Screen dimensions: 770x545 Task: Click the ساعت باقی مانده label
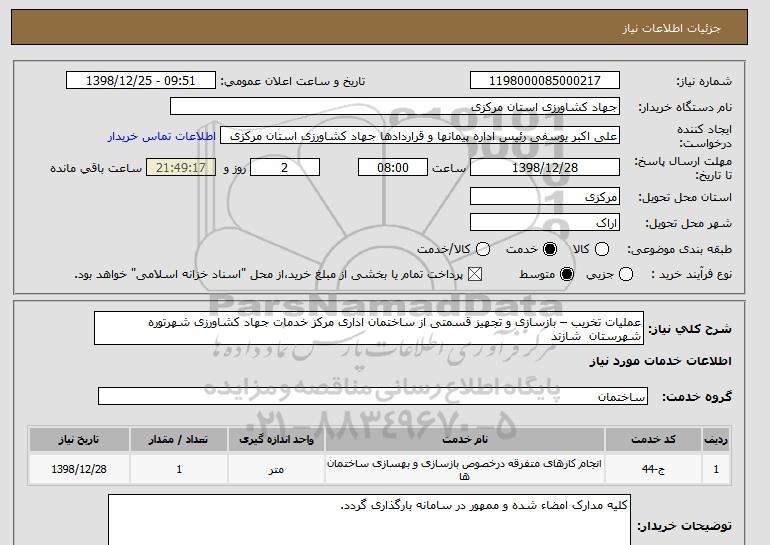96,168
